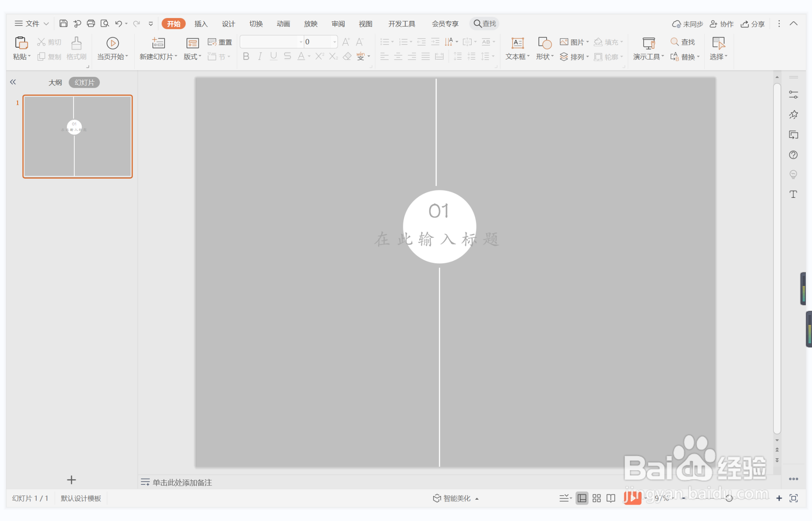Open the Presentation Tools icon
The image size is (812, 521).
648,43
